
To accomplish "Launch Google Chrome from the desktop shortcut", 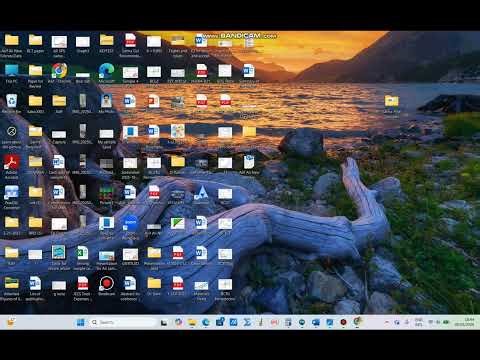I will tap(59, 74).
